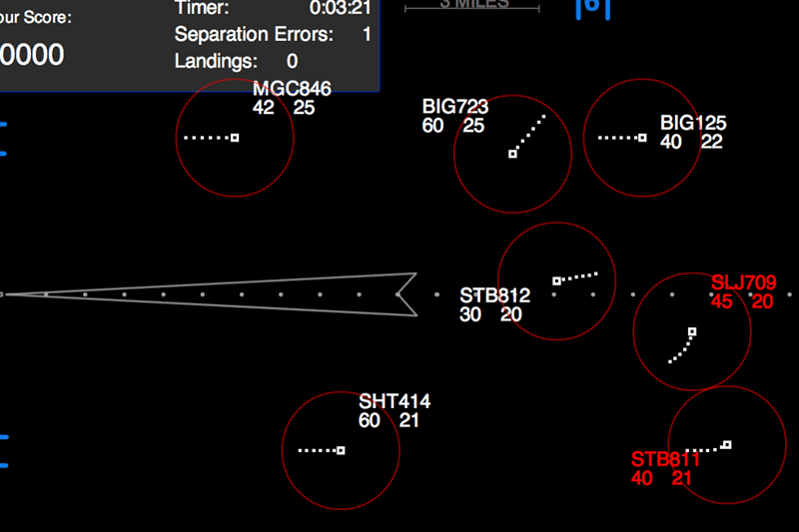Open the BIG125 data tag label
799x532 pixels.
693,124
